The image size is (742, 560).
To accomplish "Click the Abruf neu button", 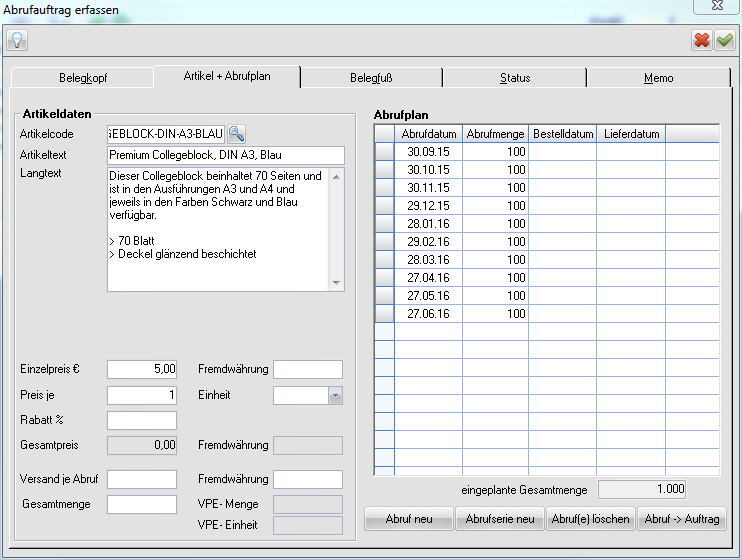I will click(409, 519).
